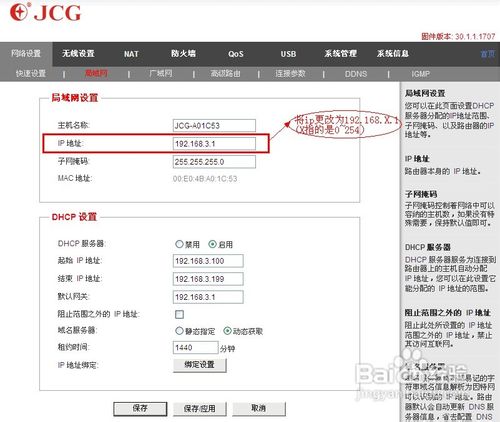
Task: Select the DHCP server 启用 radio button
Action: coord(212,244)
